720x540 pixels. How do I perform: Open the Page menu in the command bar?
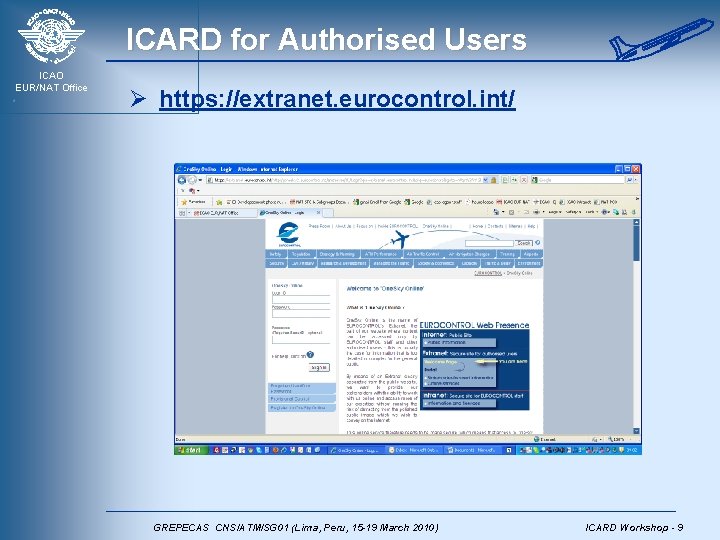tap(555, 212)
